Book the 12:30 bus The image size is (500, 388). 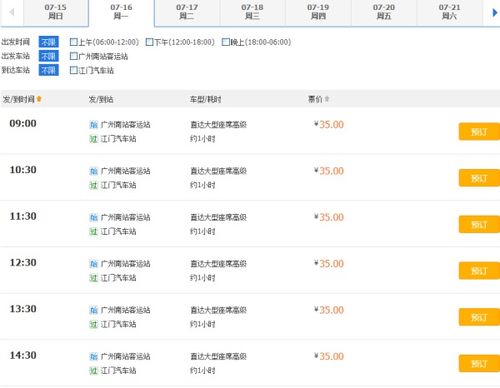pos(479,271)
